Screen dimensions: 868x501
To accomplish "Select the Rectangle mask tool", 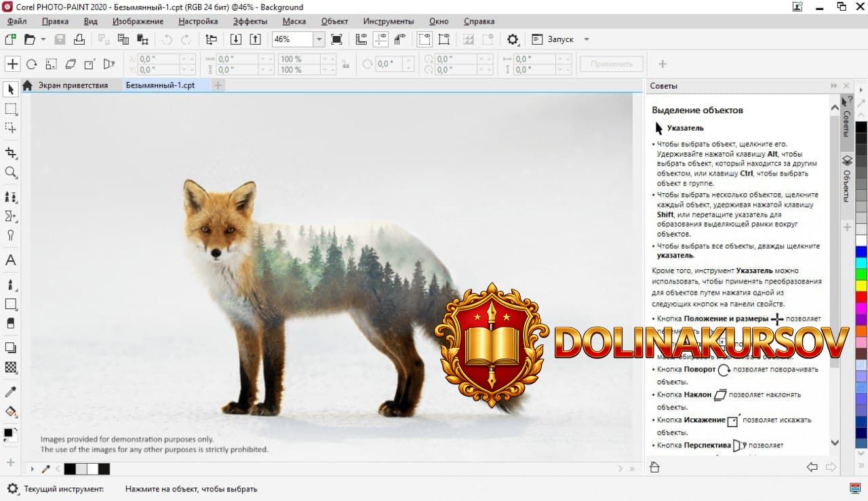I will [x=10, y=108].
